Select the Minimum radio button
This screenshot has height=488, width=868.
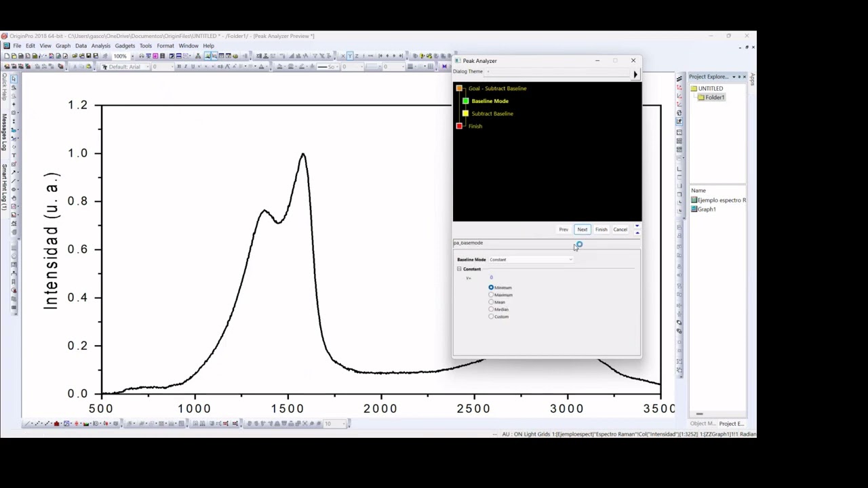(491, 287)
